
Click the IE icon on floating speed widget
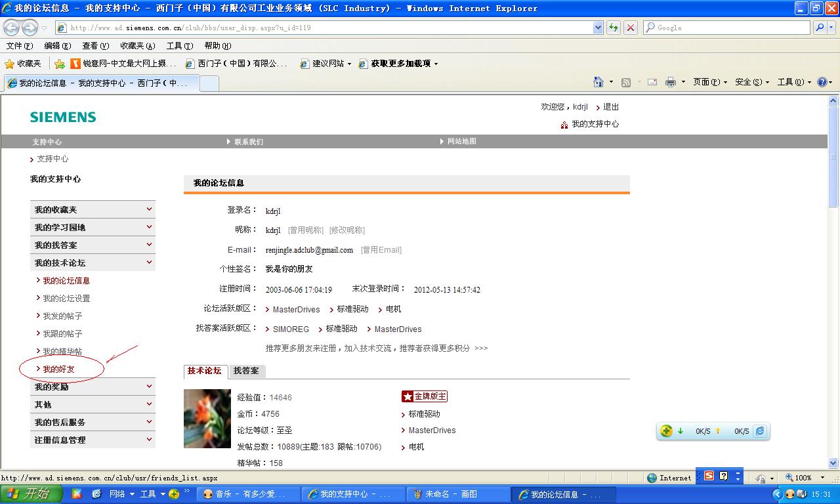[760, 431]
